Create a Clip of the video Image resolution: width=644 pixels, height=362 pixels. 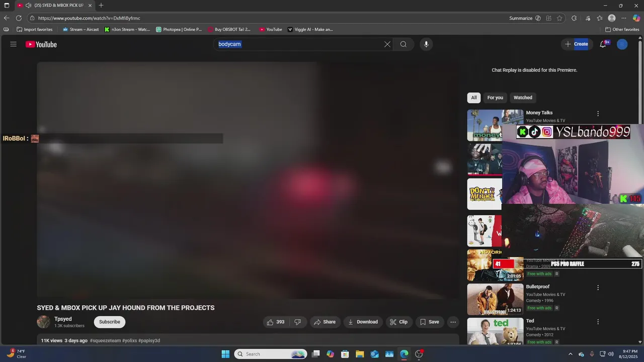[x=398, y=322]
